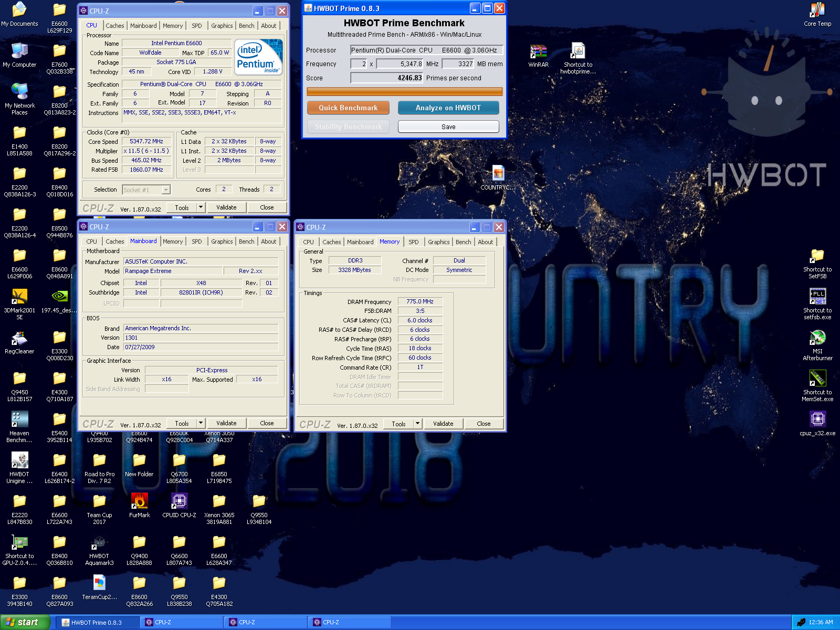Click the Score field showing 4246.83
Viewport: 840px width, 630px height.
(x=387, y=78)
